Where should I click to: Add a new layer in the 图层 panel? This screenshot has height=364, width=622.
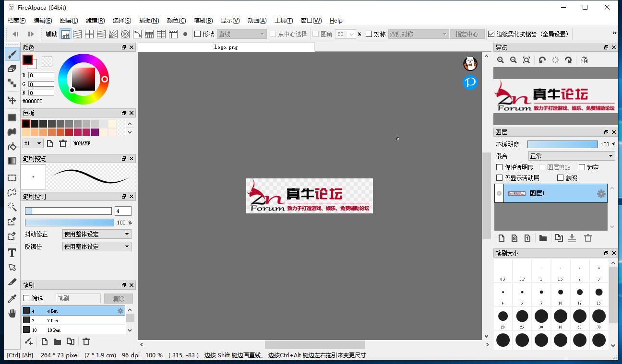click(501, 238)
